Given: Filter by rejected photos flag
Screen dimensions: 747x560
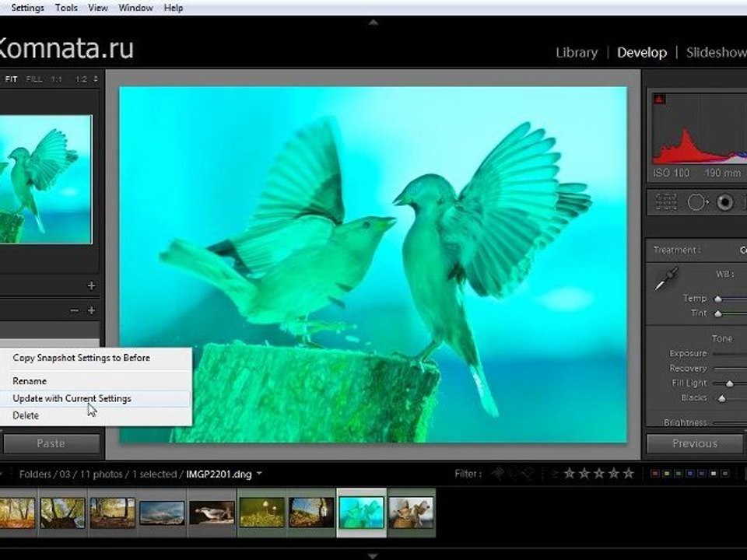Looking at the screenshot, I should click(528, 474).
